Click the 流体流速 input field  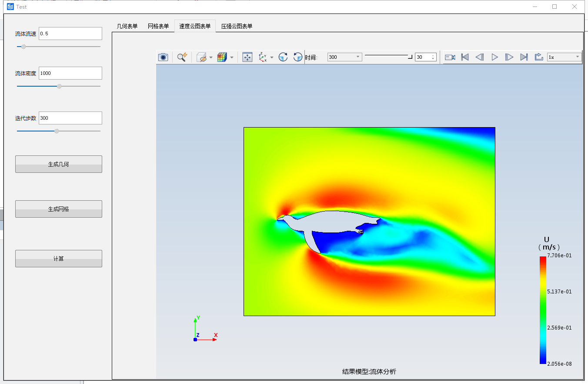[x=70, y=34]
